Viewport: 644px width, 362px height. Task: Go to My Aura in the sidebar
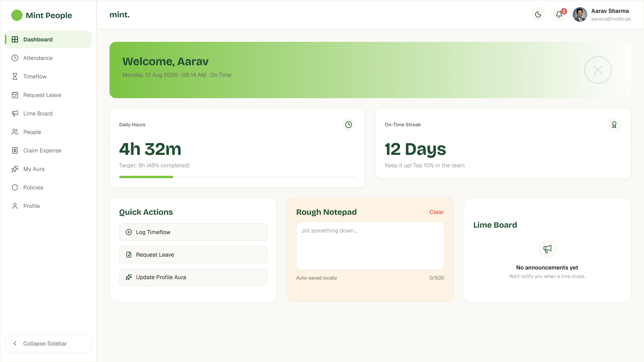point(48,169)
